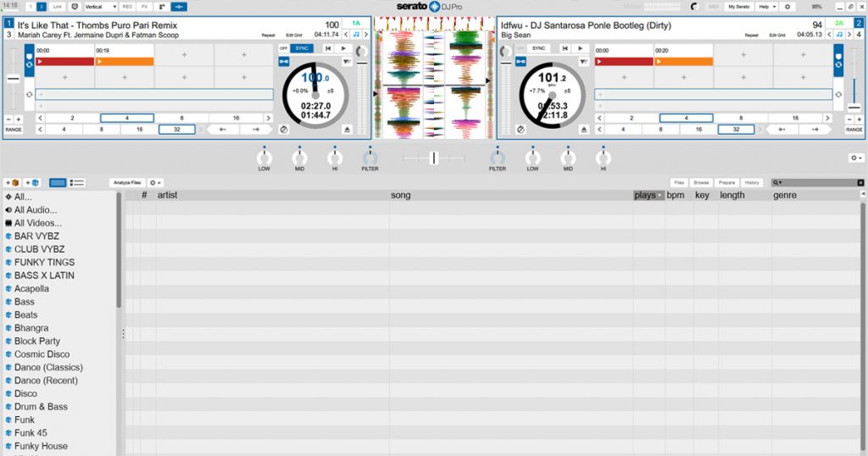Expand the Help dropdown menu
Viewport: 868px width, 456px height.
tap(766, 6)
